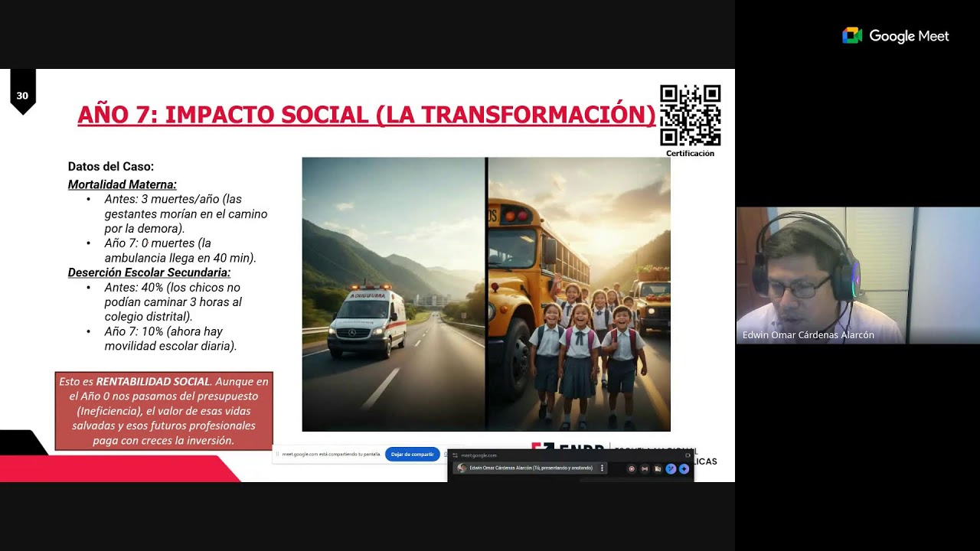Image resolution: width=980 pixels, height=551 pixels.
Task: Click the blue sparkle icon in mini window
Action: (x=684, y=468)
